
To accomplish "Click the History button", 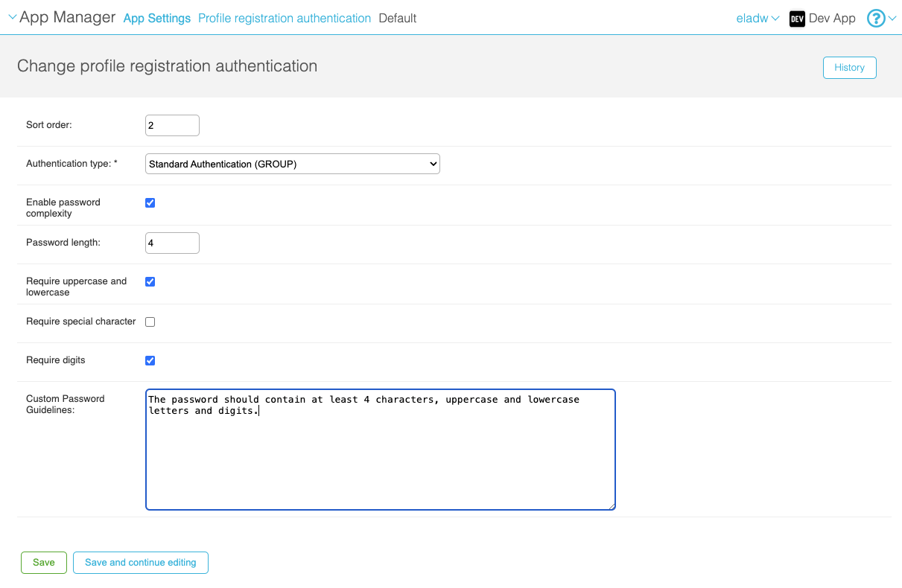I will (x=850, y=68).
